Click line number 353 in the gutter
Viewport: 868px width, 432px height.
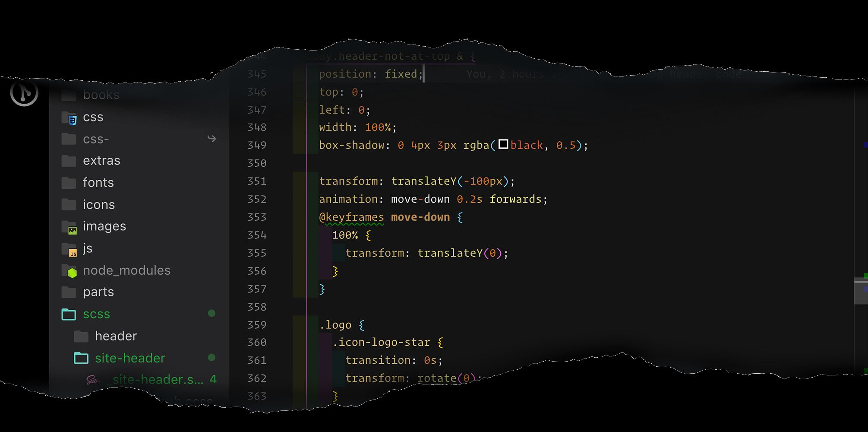257,217
